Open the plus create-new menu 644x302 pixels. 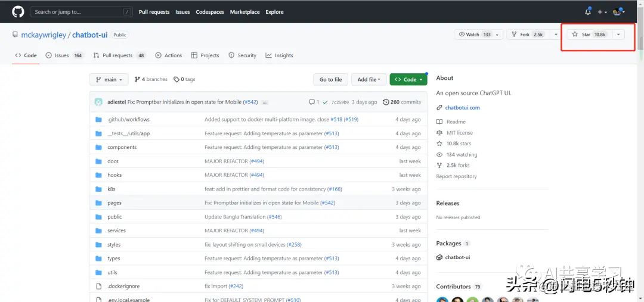602,12
